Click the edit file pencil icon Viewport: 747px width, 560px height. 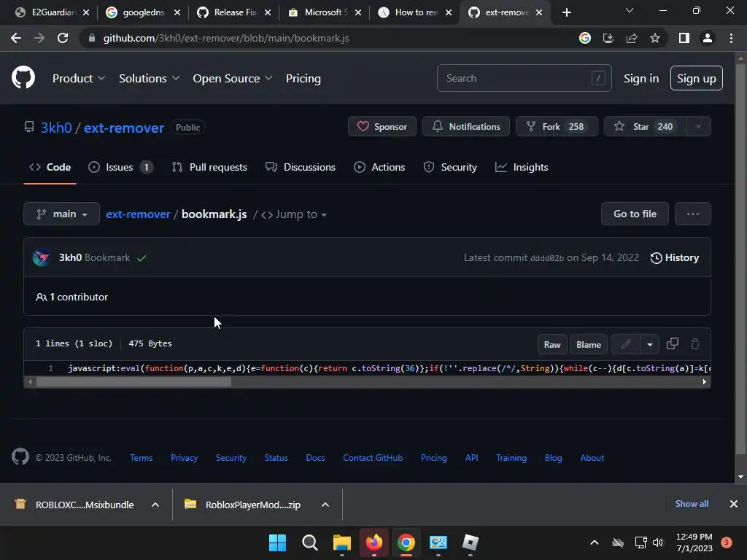(625, 344)
